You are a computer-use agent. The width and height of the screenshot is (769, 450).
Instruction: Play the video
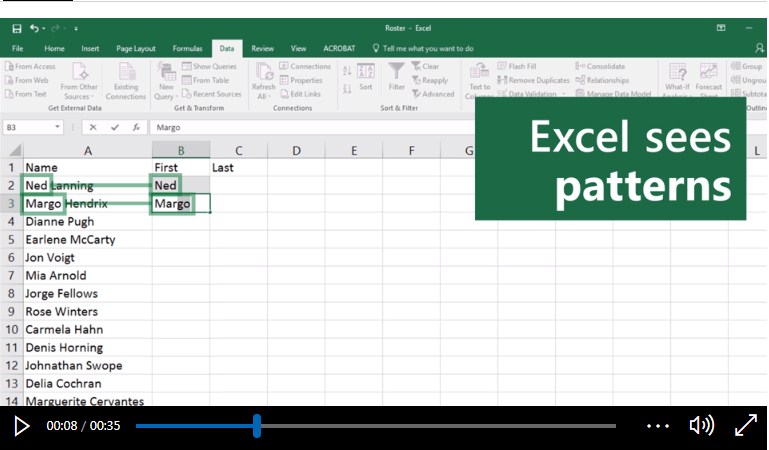21,426
